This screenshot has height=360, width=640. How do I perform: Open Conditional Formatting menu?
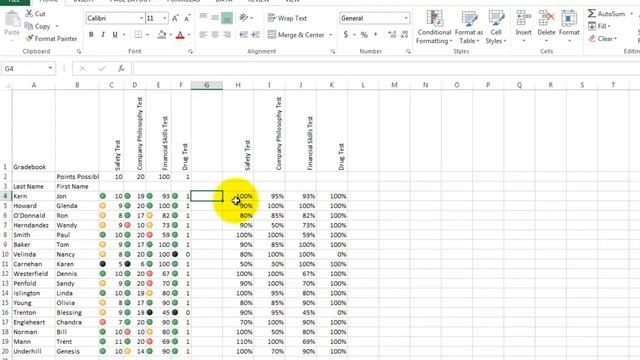coord(434,27)
